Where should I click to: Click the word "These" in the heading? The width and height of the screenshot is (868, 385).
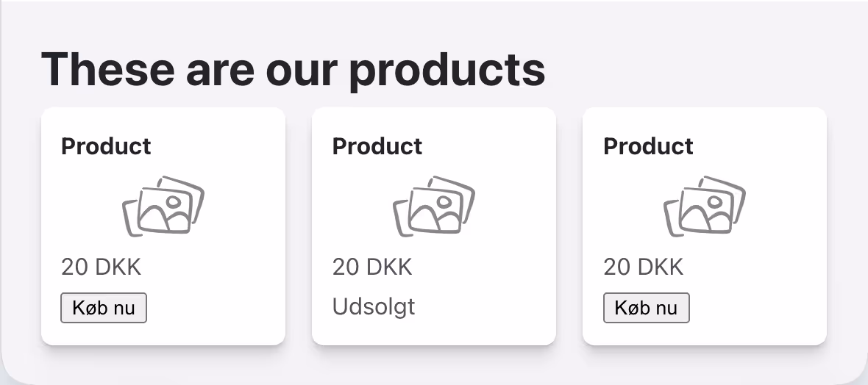tap(107, 69)
